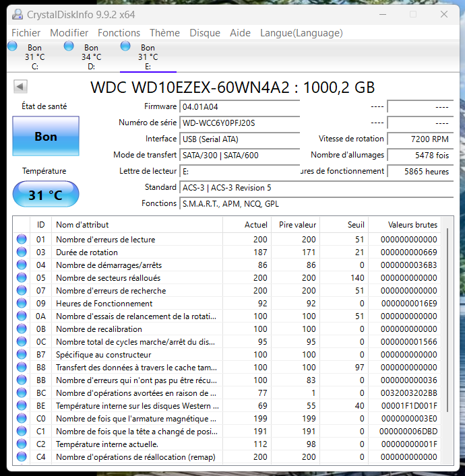Click the blue status icon for attribute B8

pyautogui.click(x=22, y=367)
